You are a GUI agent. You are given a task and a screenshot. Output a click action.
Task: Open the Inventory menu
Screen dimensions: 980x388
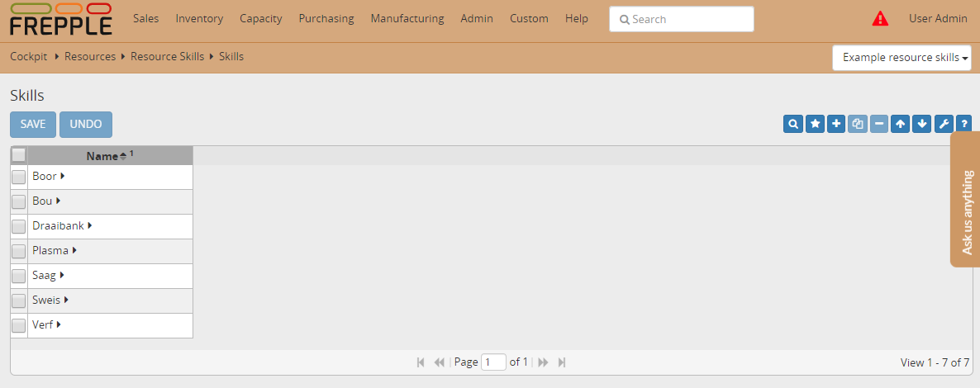pos(199,18)
